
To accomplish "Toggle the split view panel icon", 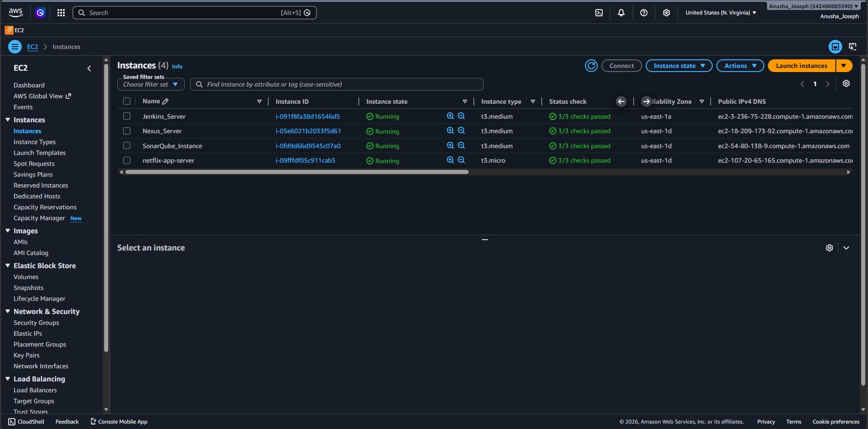I will (x=835, y=47).
